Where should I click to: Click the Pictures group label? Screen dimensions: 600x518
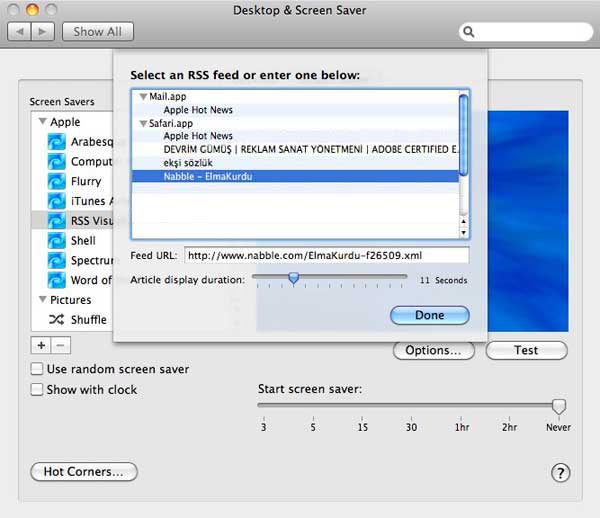(71, 300)
